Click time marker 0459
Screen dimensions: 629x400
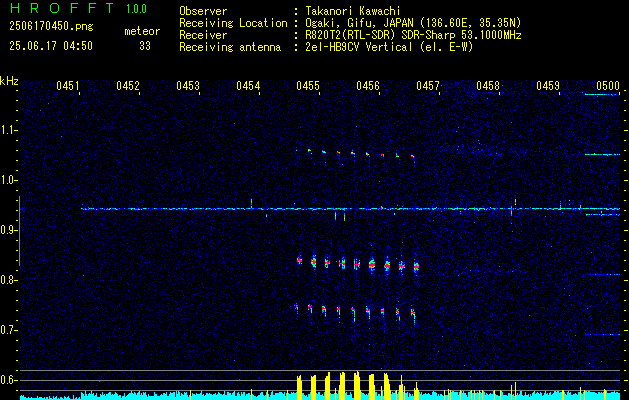coord(548,85)
